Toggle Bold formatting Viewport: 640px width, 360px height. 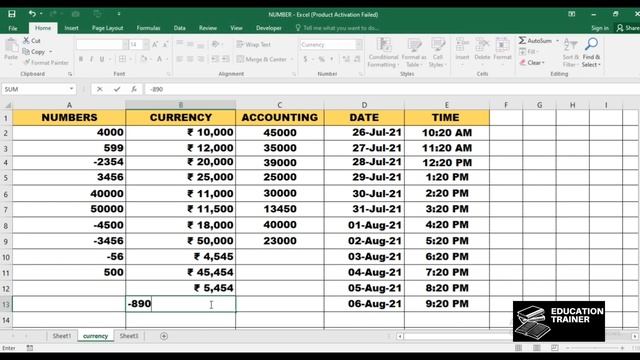81,59
